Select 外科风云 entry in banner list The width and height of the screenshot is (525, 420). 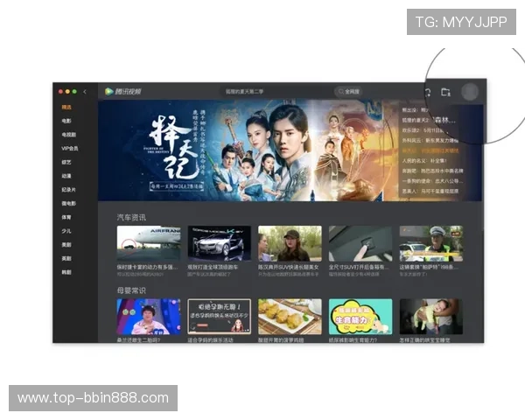[430, 140]
